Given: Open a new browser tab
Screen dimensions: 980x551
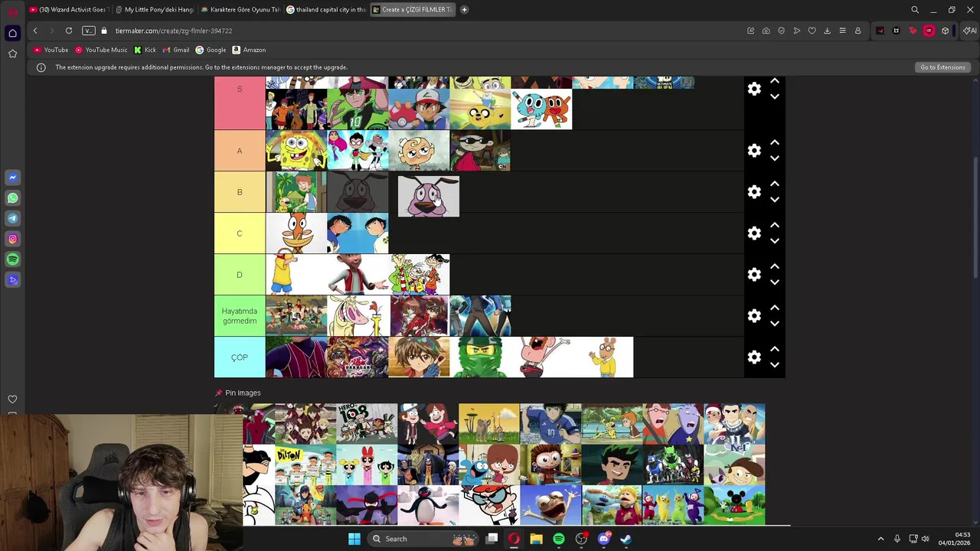Looking at the screenshot, I should tap(464, 9).
